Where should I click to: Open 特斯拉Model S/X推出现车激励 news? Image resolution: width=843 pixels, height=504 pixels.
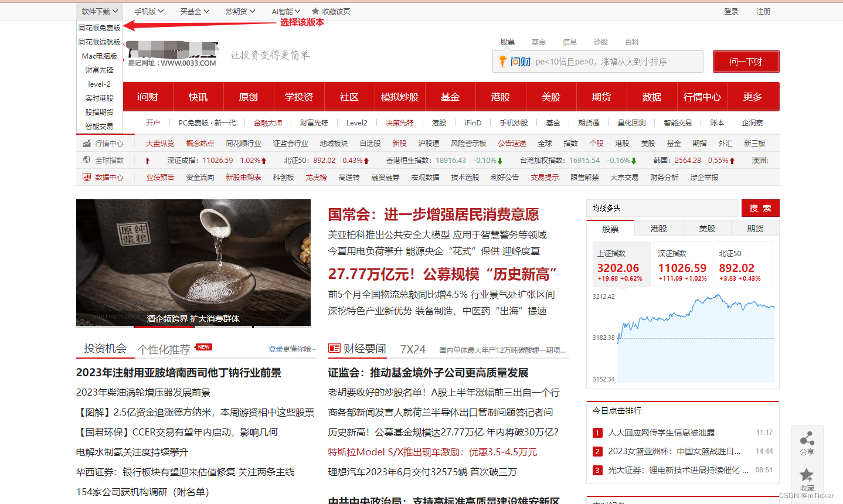(433, 452)
